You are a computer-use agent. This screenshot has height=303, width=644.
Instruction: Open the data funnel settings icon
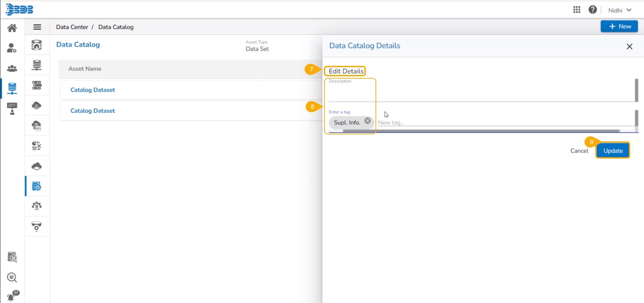click(37, 226)
